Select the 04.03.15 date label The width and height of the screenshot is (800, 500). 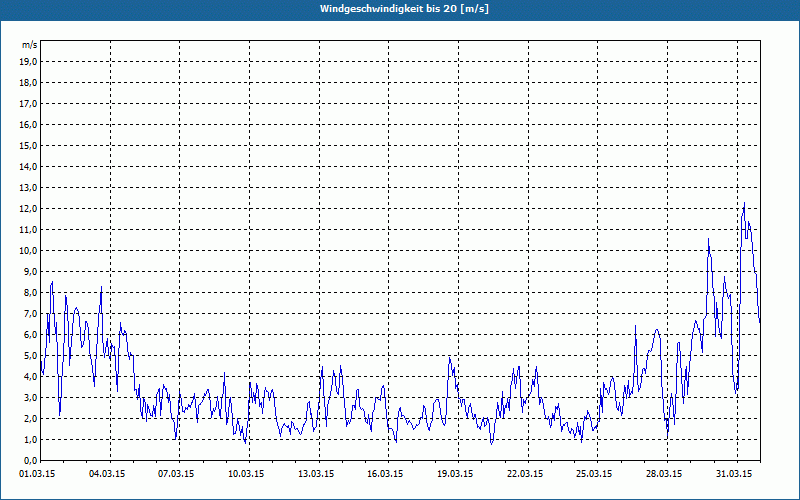107,474
